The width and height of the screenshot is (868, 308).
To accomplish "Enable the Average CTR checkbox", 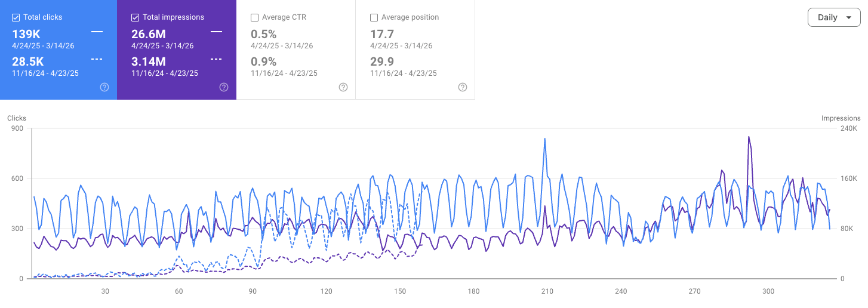I will [x=255, y=17].
